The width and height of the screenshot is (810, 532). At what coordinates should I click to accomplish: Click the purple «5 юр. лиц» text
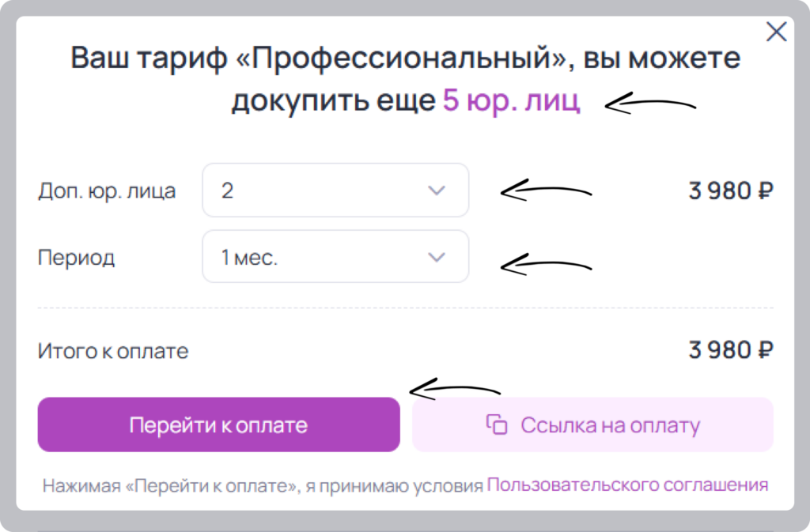click(x=512, y=100)
